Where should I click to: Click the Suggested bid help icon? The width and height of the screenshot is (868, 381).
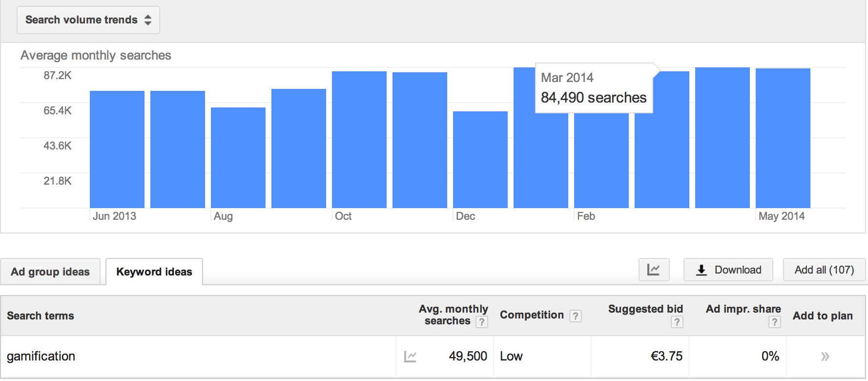pos(677,322)
